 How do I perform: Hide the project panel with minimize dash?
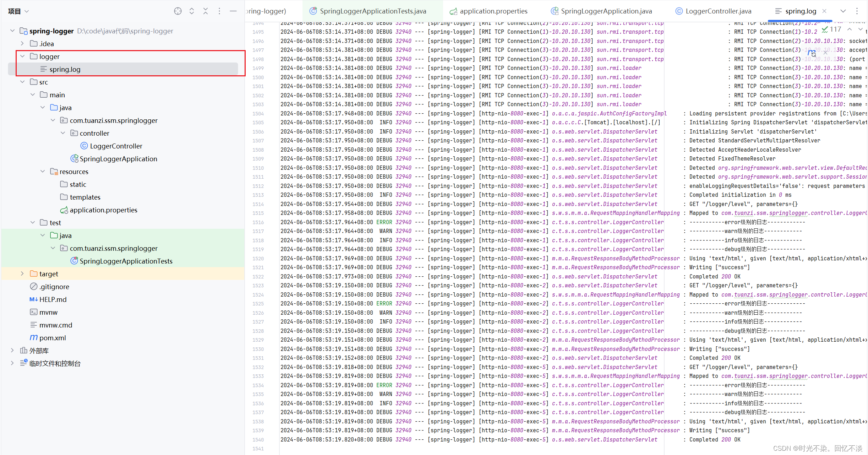point(233,11)
